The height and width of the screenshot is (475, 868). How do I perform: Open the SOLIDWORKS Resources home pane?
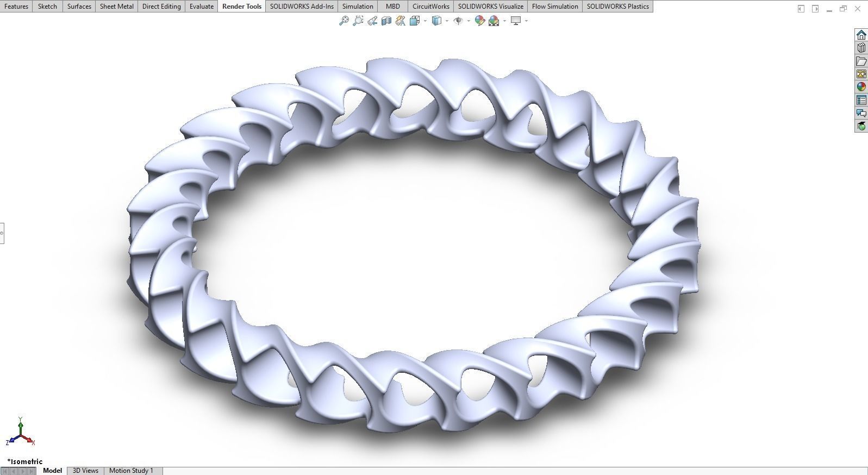coord(861,35)
